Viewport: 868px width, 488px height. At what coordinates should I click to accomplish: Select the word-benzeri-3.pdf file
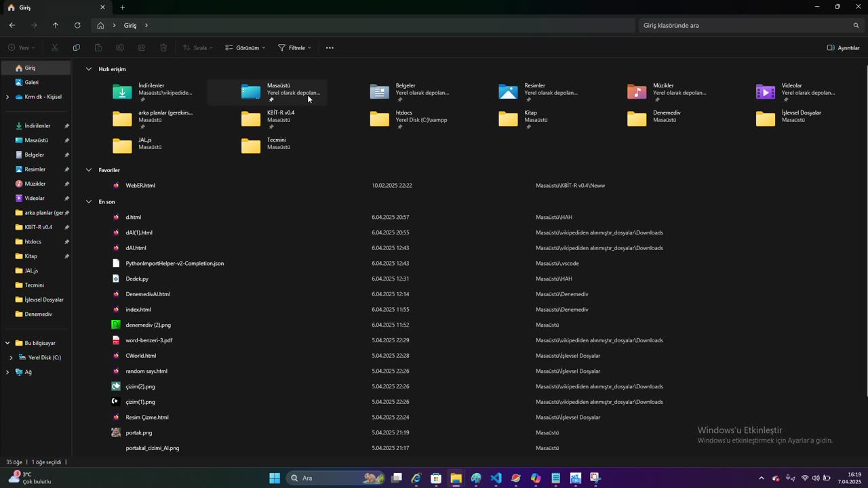pos(149,340)
